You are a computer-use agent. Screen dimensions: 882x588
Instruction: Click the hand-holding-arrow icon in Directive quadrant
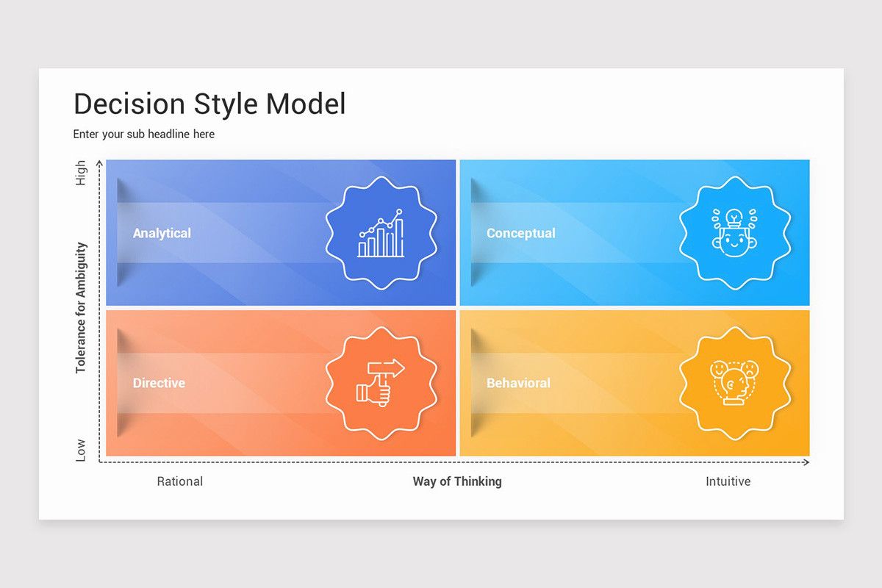[381, 383]
